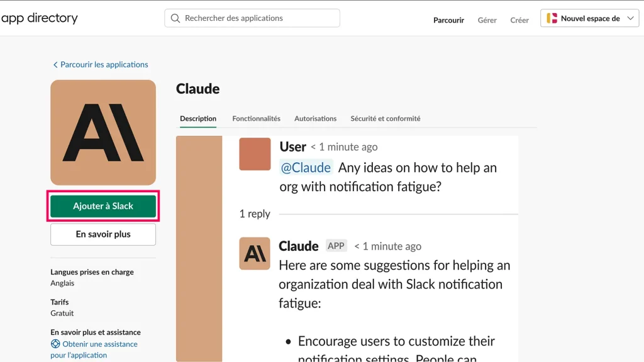
Task: Expand the workspace selector chevron
Action: click(631, 18)
